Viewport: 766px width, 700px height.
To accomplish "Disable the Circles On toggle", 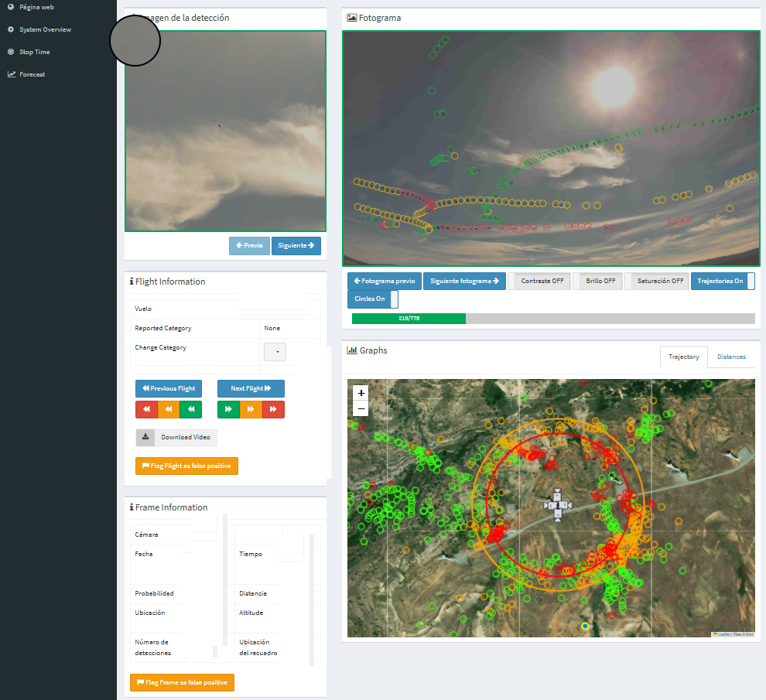I will click(372, 299).
